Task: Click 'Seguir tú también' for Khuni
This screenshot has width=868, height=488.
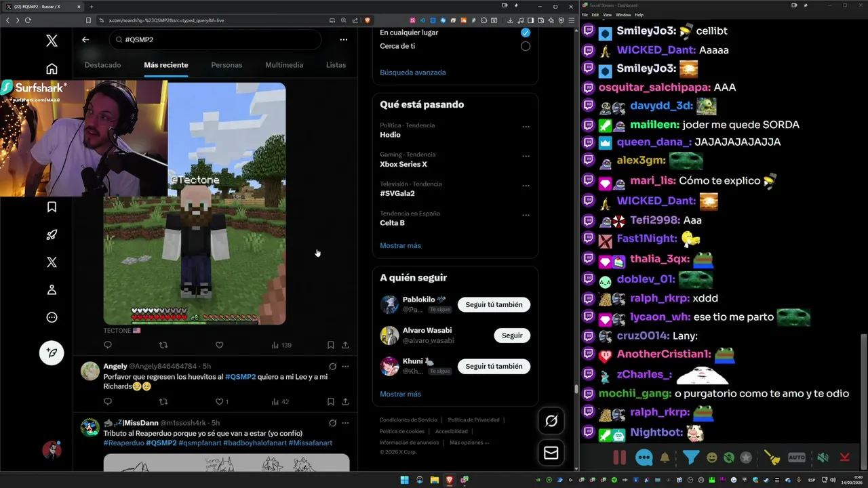Action: [x=494, y=366]
